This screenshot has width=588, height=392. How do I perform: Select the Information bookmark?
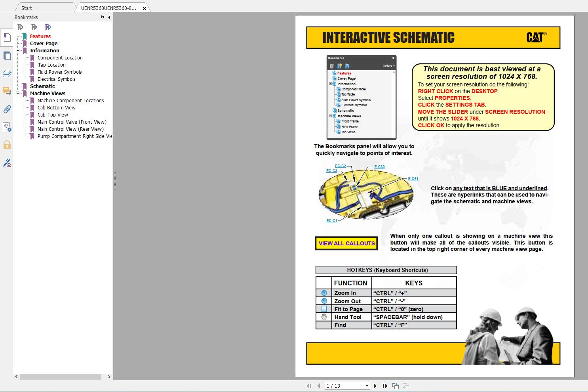coord(45,50)
